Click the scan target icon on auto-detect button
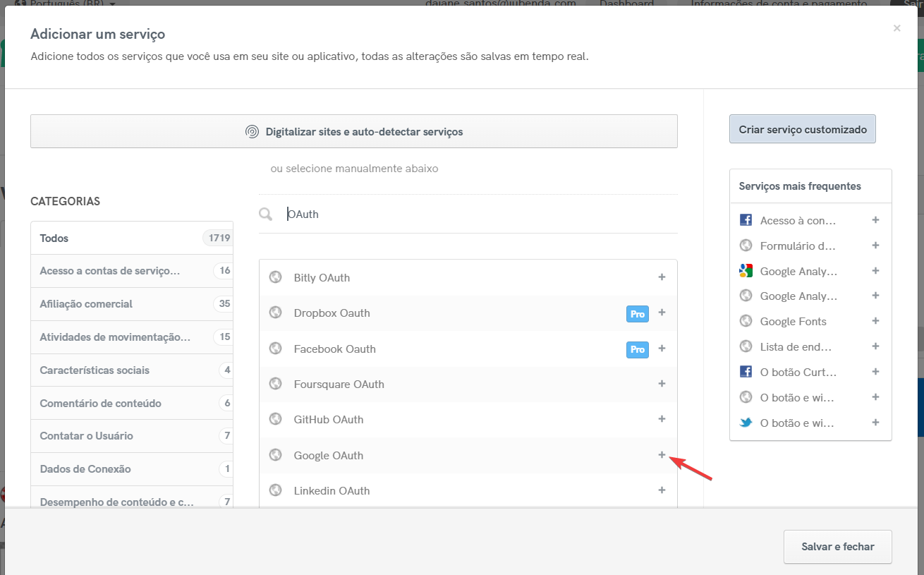 point(252,131)
